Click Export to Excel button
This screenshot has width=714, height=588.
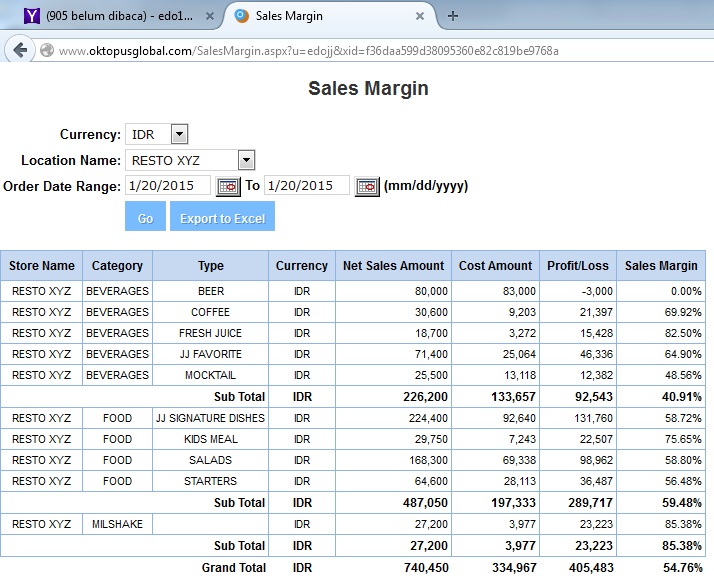click(x=222, y=218)
